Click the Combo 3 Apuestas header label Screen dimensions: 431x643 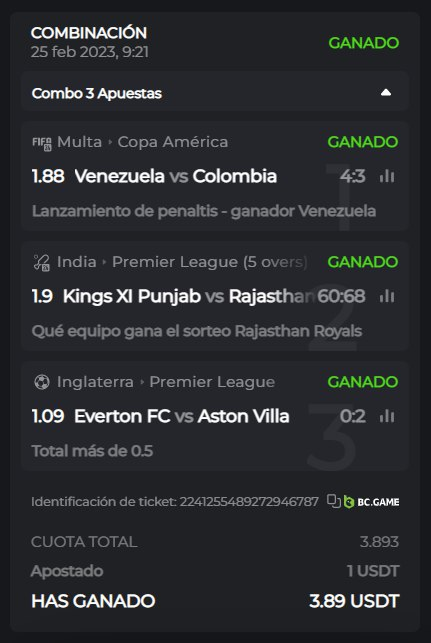(97, 93)
